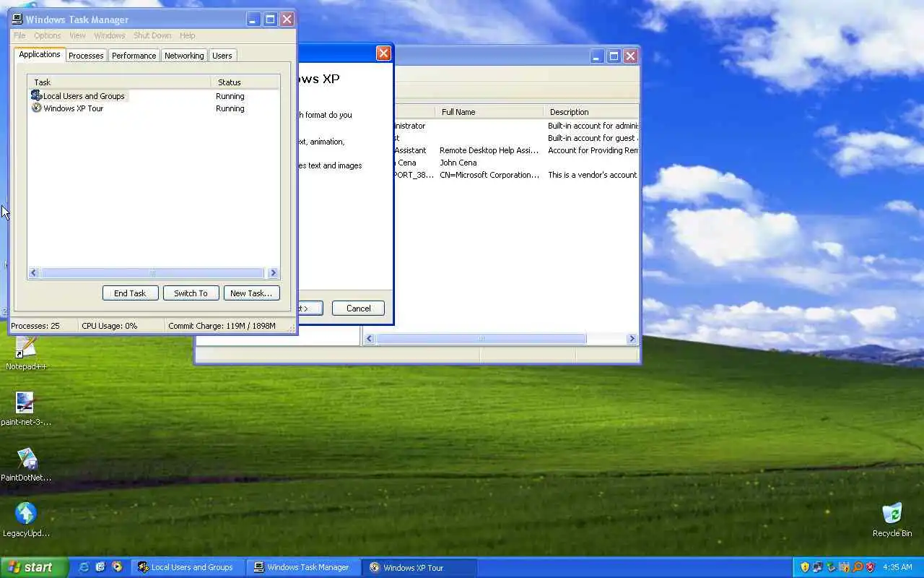
Task: Sort by the Status column header
Action: coord(245,82)
